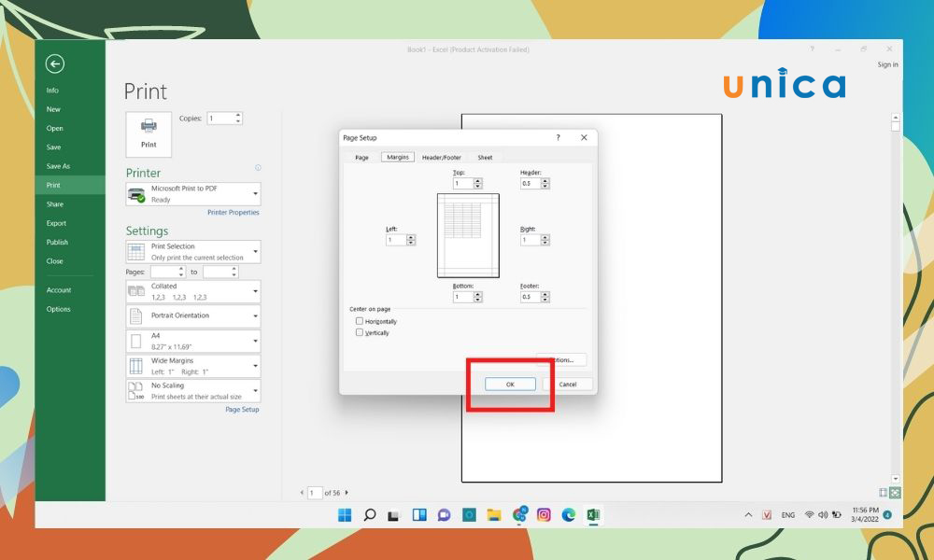934x560 pixels.
Task: Open the Wide Margins dropdown
Action: click(193, 366)
